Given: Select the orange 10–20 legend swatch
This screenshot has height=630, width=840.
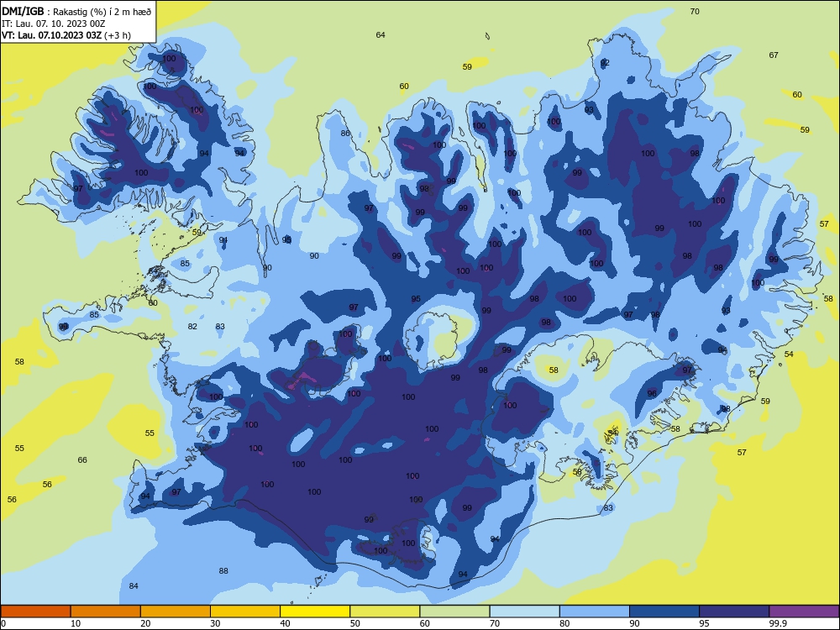Looking at the screenshot, I should pos(106,612).
